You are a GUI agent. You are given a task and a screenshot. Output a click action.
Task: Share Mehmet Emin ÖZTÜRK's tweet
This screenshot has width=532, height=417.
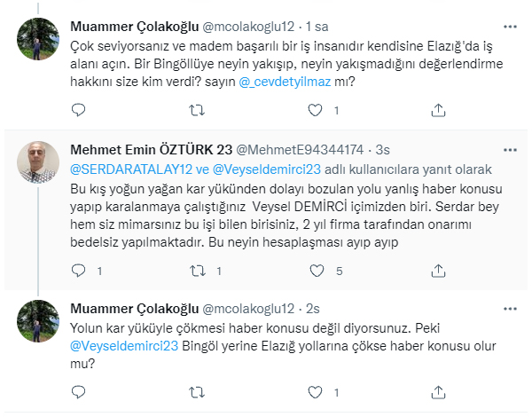pos(438,271)
